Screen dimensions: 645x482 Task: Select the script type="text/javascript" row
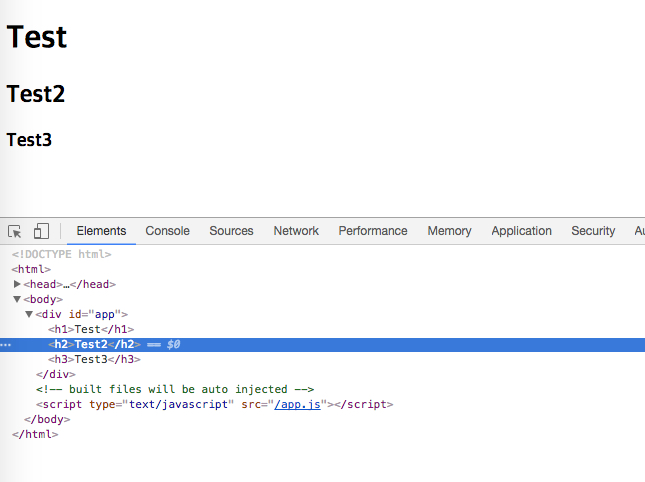tap(214, 405)
